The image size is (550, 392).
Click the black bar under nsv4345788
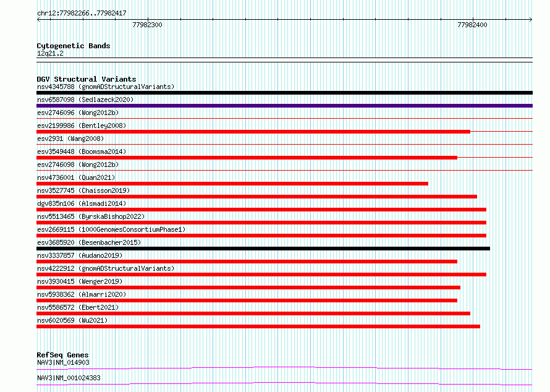[284, 93]
